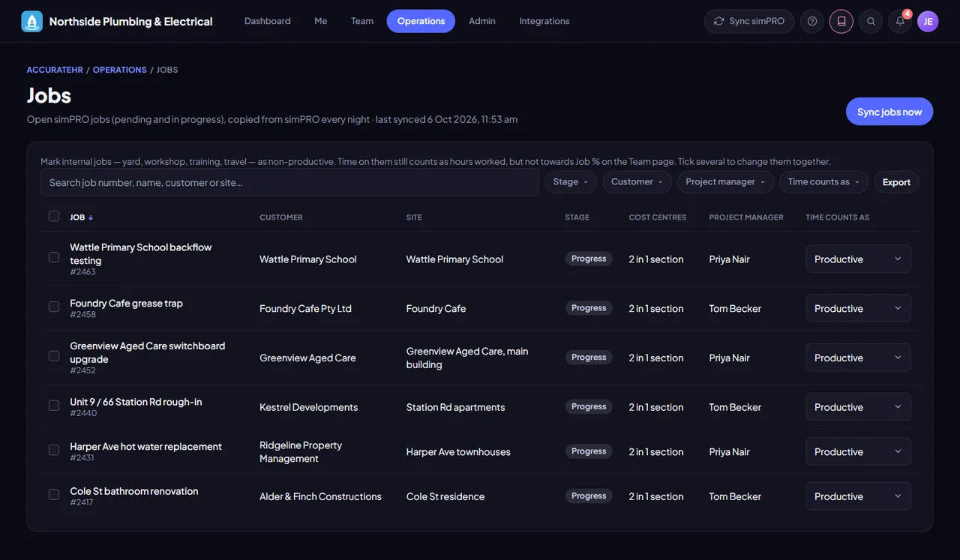Viewport: 960px width, 560px height.
Task: Open the Integrations tab
Action: pos(544,21)
